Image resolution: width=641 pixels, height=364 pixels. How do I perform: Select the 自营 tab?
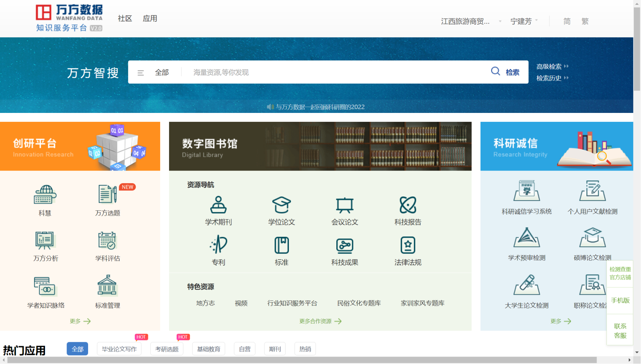[x=245, y=349]
